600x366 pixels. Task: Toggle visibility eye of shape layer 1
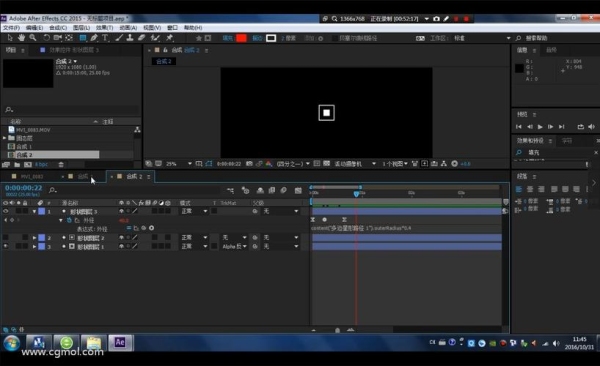pyautogui.click(x=5, y=246)
